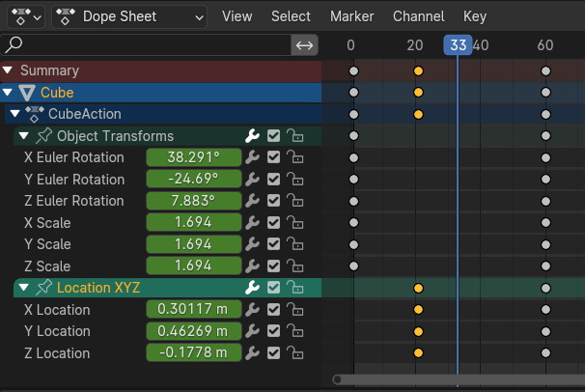Uncheck the Z Location mute checkbox
This screenshot has width=585, height=392.
(273, 352)
